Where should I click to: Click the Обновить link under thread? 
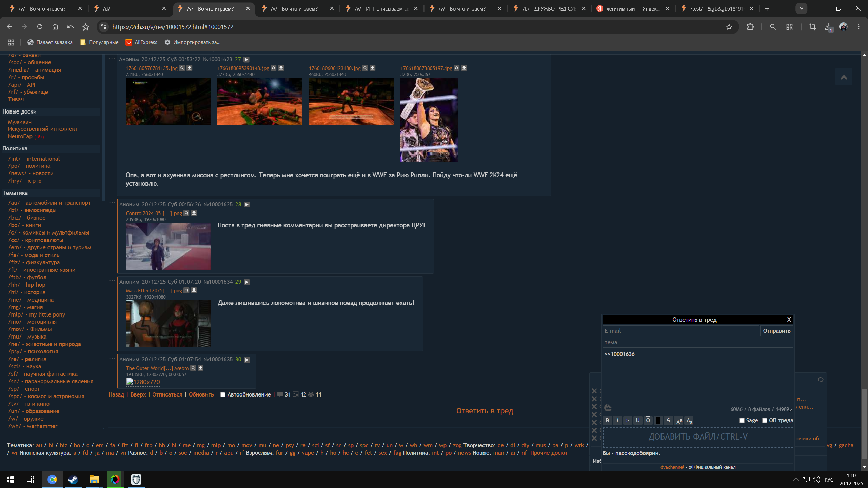click(x=201, y=395)
